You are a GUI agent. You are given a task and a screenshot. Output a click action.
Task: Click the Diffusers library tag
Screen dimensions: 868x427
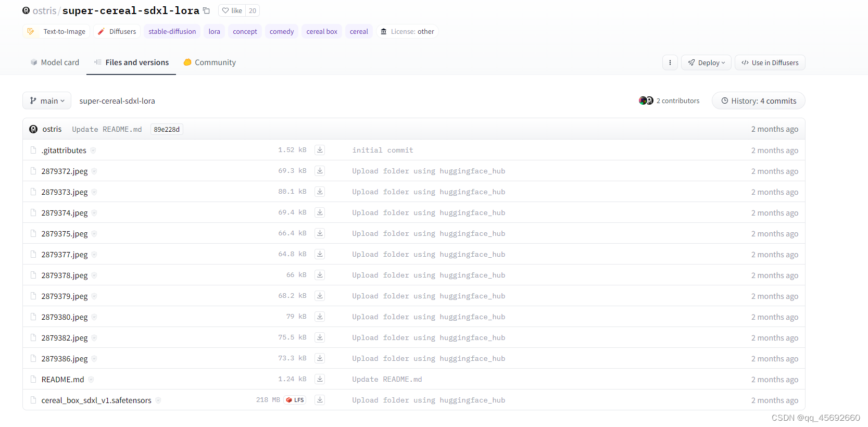pyautogui.click(x=117, y=31)
